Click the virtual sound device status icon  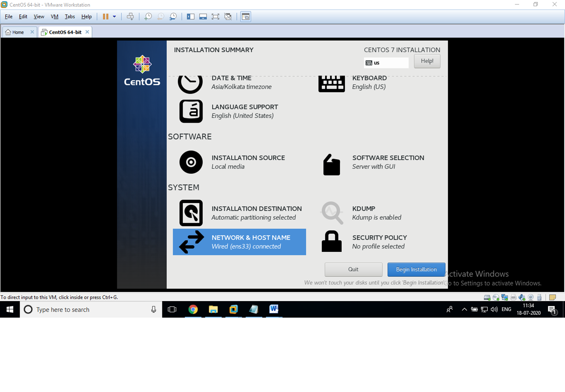pyautogui.click(x=522, y=297)
